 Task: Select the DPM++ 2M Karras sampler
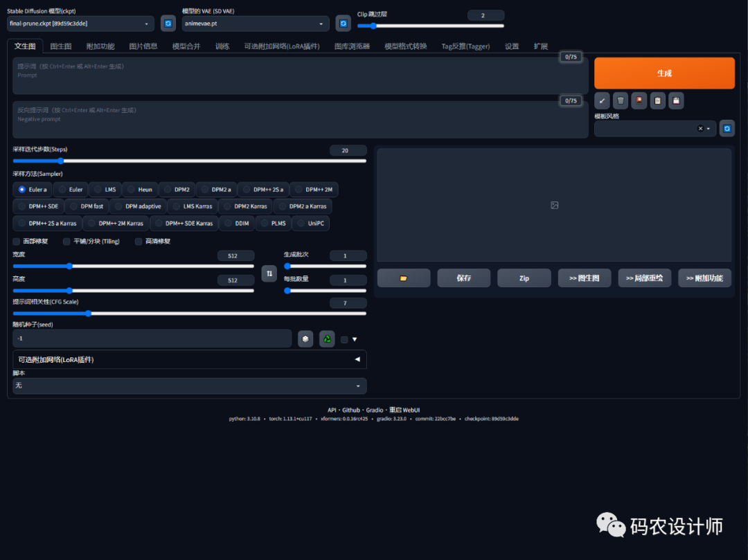coord(116,224)
